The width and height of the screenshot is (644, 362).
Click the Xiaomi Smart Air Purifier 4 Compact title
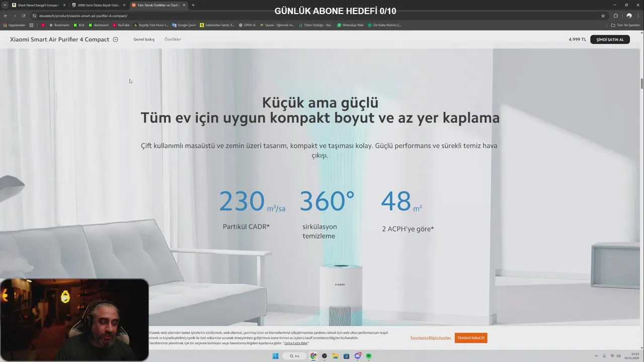pyautogui.click(x=59, y=39)
